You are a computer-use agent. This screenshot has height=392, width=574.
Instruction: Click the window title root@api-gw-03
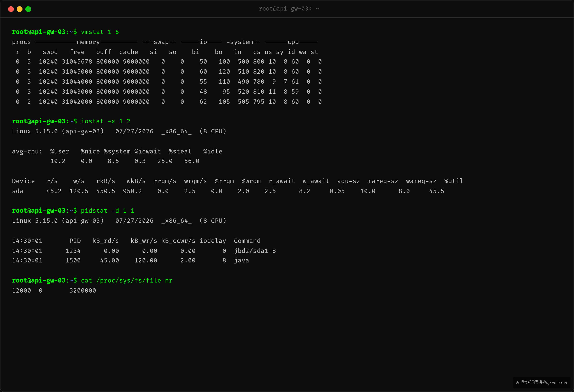pyautogui.click(x=289, y=9)
